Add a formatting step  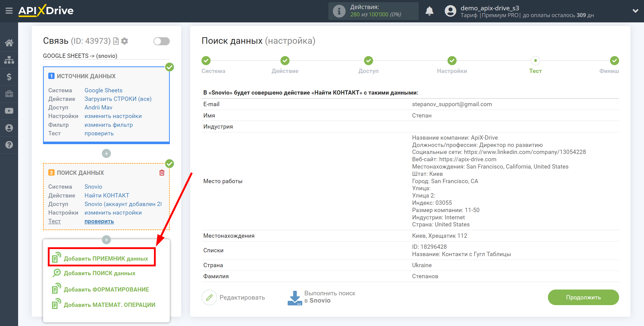tap(101, 289)
